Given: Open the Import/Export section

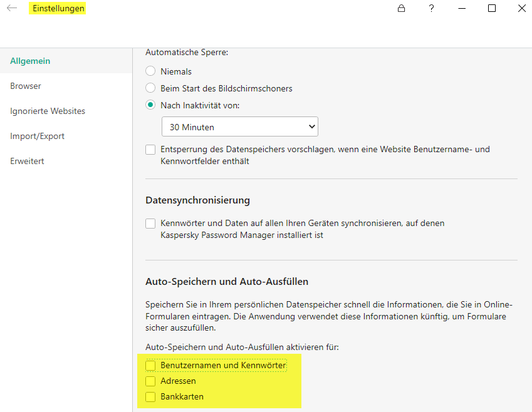Looking at the screenshot, I should 37,136.
